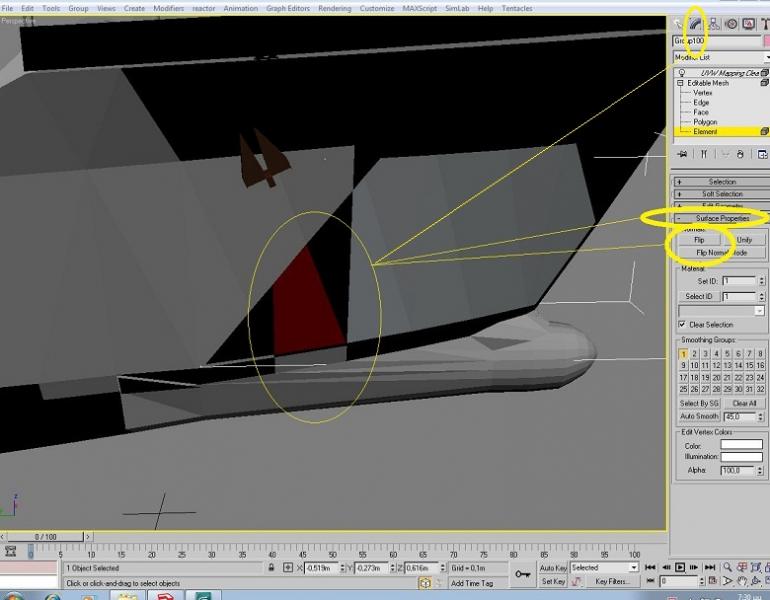Click the Flip normals button
770x600 pixels.
coord(699,240)
